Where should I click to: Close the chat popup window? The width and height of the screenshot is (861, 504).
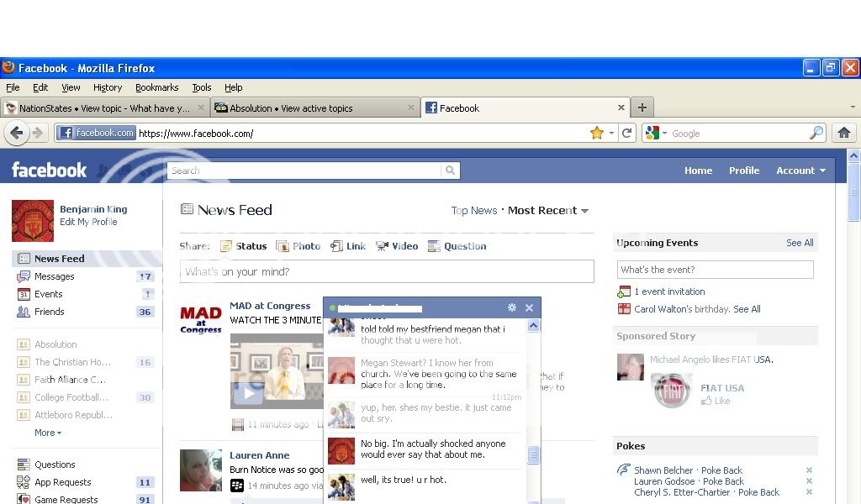point(529,308)
